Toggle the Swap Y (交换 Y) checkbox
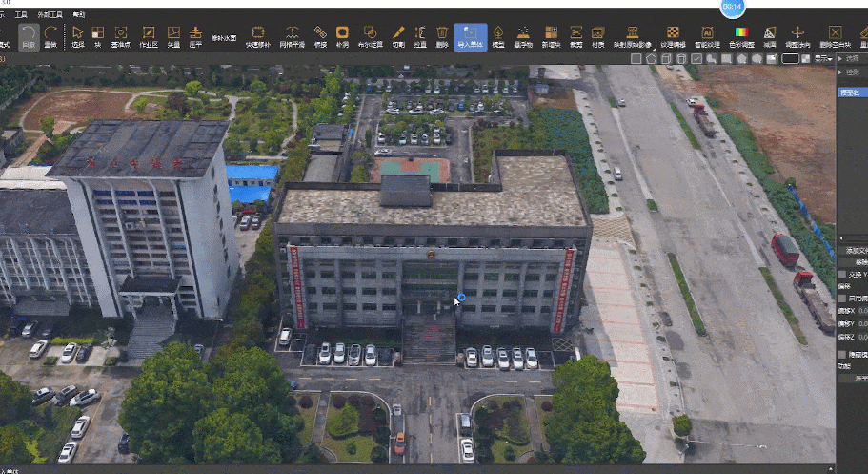The height and width of the screenshot is (474, 868). [841, 273]
